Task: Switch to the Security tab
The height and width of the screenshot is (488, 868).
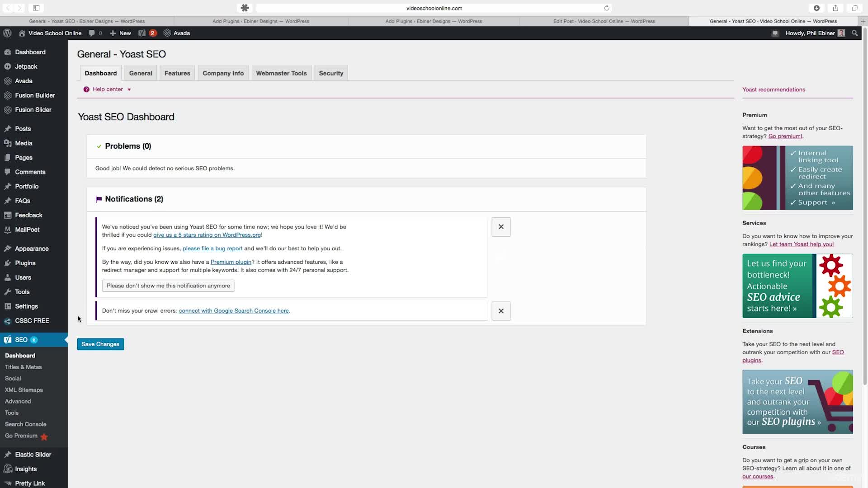Action: tap(331, 73)
